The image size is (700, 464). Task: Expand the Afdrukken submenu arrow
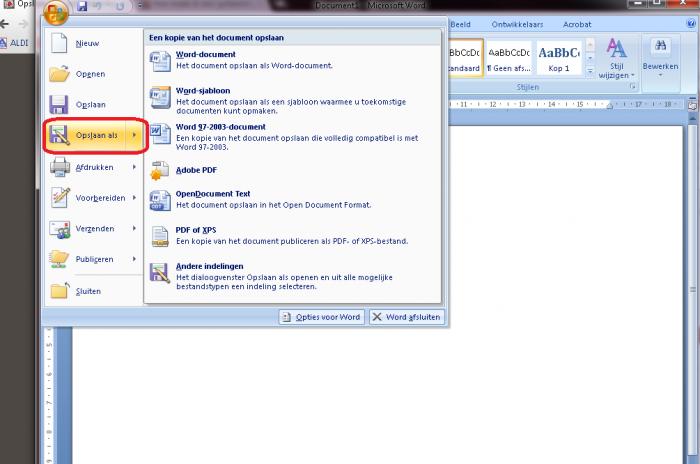[x=134, y=167]
